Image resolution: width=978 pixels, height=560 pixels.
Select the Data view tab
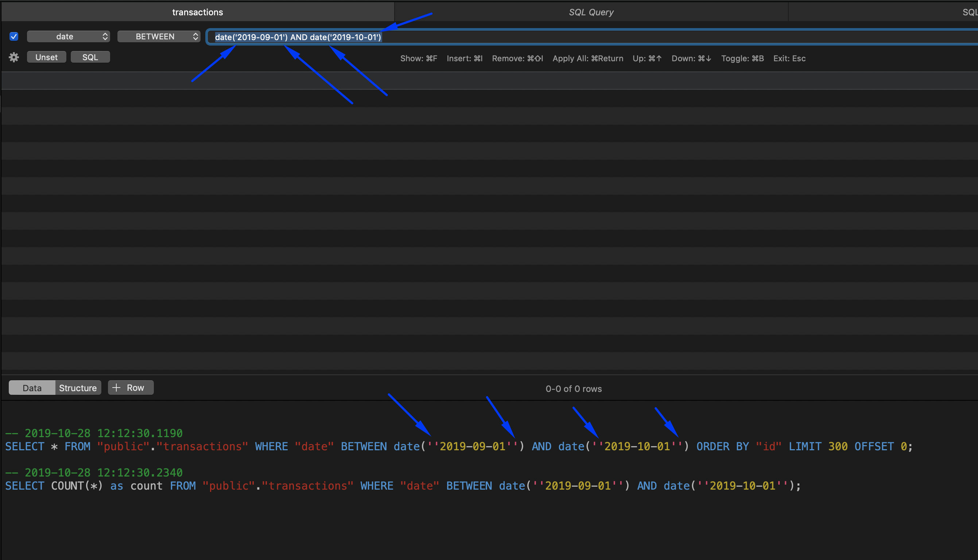tap(31, 387)
